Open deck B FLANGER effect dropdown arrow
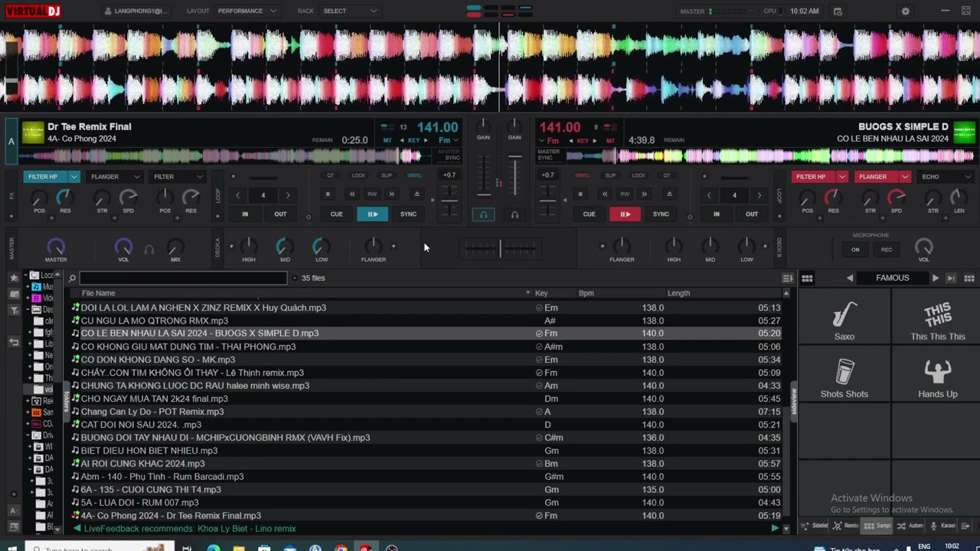Screen dimensions: 980x551 tap(905, 177)
